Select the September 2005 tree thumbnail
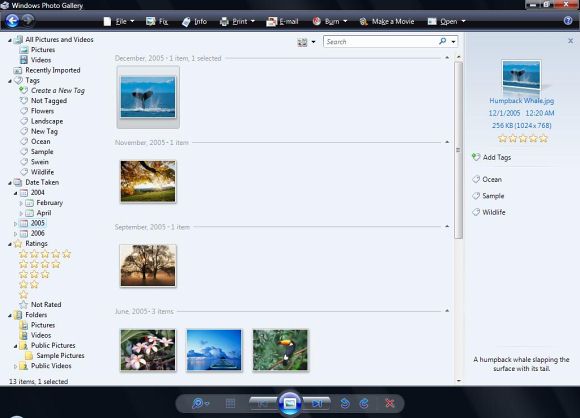Viewport: 580px width, 418px height. click(148, 266)
